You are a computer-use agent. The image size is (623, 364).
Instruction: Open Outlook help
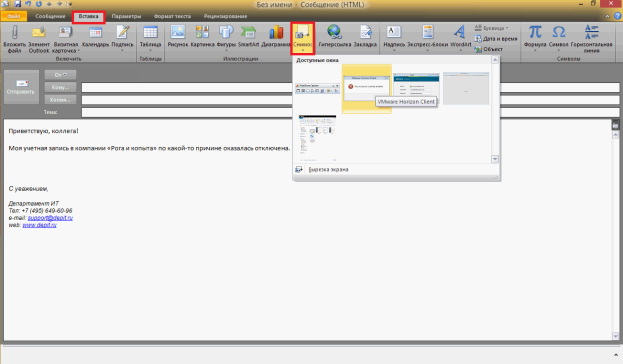pos(617,16)
